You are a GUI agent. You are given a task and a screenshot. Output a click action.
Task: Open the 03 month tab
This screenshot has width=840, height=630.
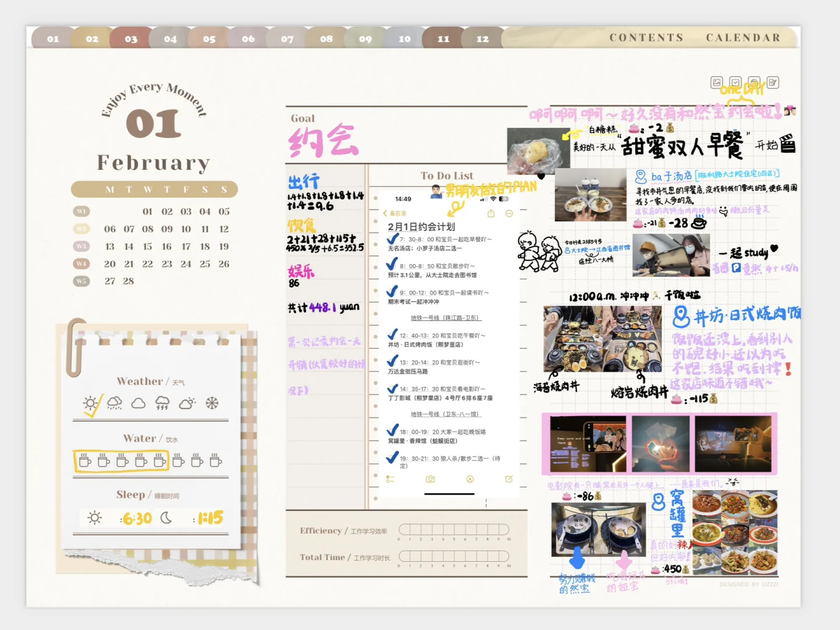coord(131,38)
